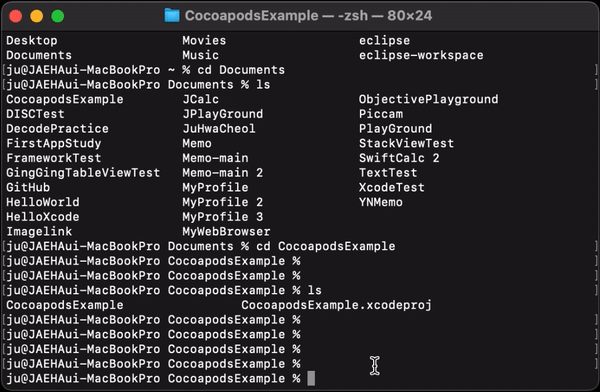Image resolution: width=600 pixels, height=392 pixels.
Task: Click 'Desktop' in the listing
Action: point(32,40)
